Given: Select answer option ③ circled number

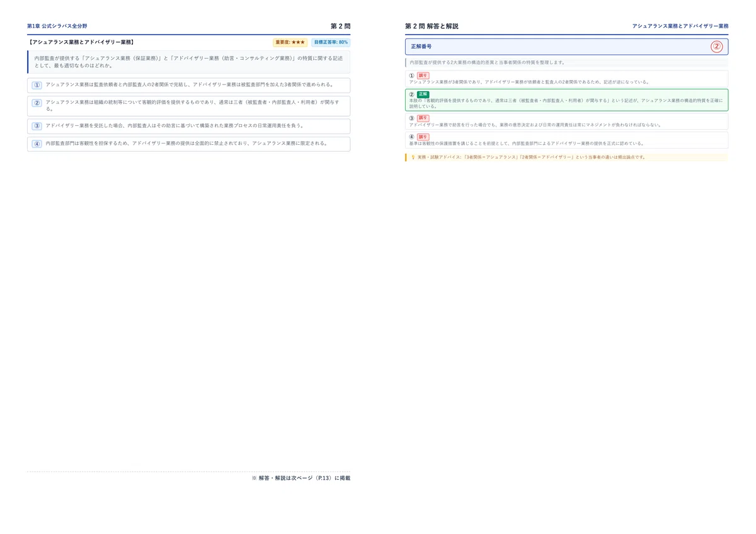Looking at the screenshot, I should (37, 126).
